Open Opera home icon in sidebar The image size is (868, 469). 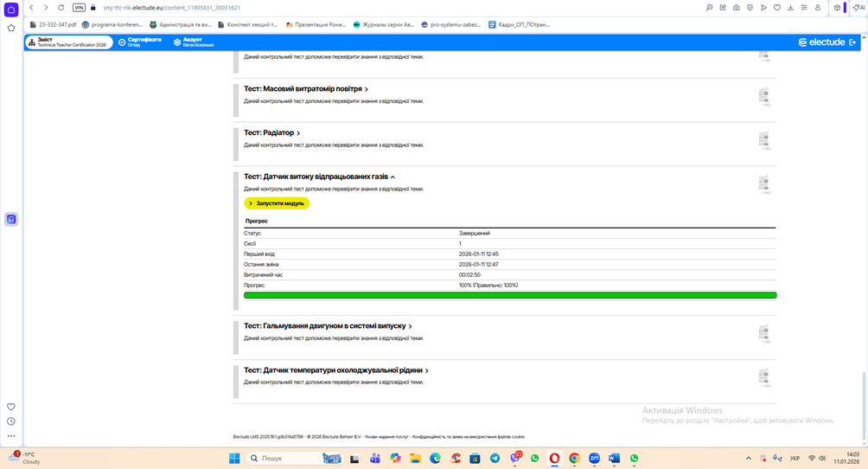pyautogui.click(x=11, y=10)
